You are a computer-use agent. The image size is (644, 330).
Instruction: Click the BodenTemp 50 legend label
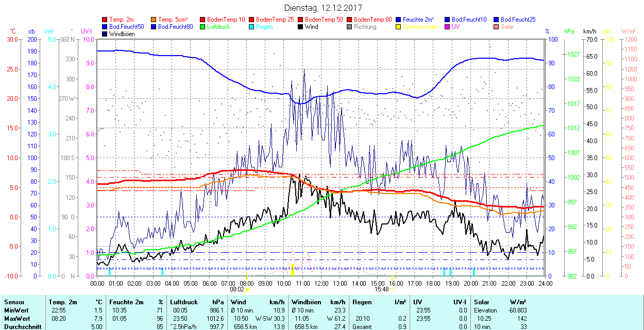(324, 20)
